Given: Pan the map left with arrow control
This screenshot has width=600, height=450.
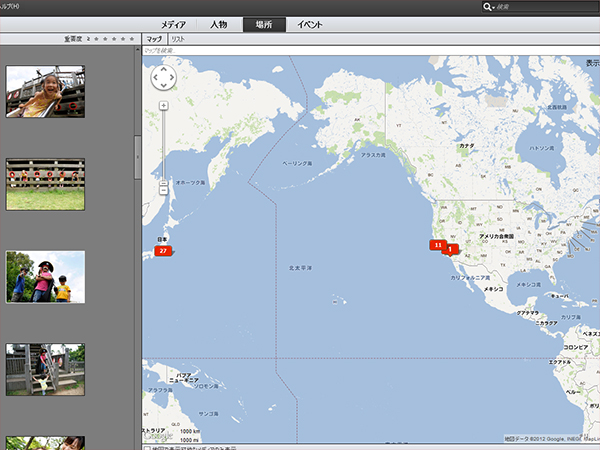Looking at the screenshot, I should coord(155,77).
